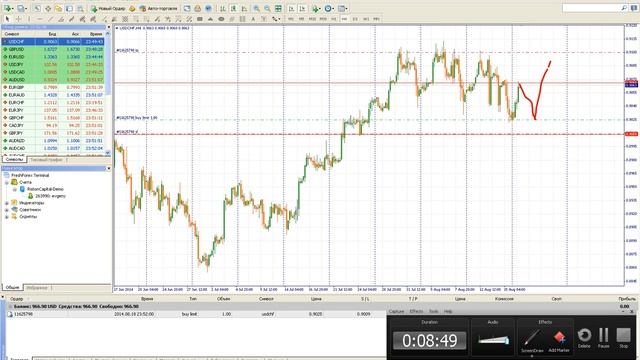Open the Символы tab
Viewport: 640px width, 360px height.
[x=15, y=160]
